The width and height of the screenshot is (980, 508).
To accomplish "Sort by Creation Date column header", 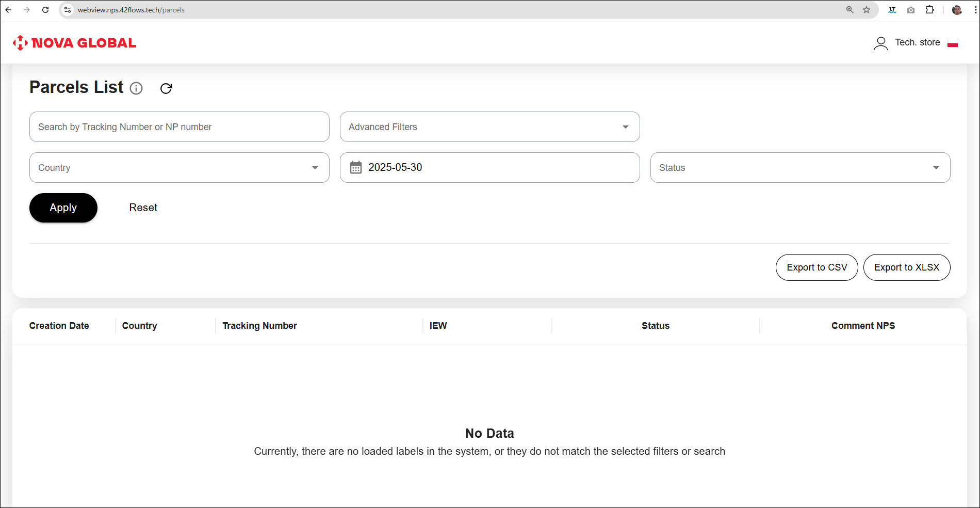I will pyautogui.click(x=59, y=326).
